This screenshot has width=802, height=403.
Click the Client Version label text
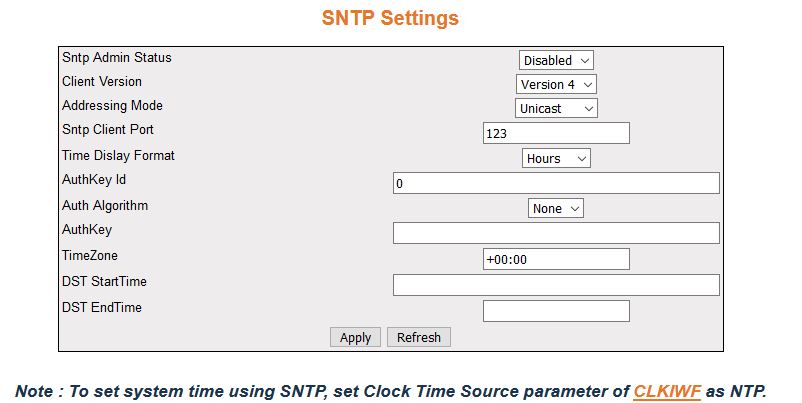pos(102,82)
